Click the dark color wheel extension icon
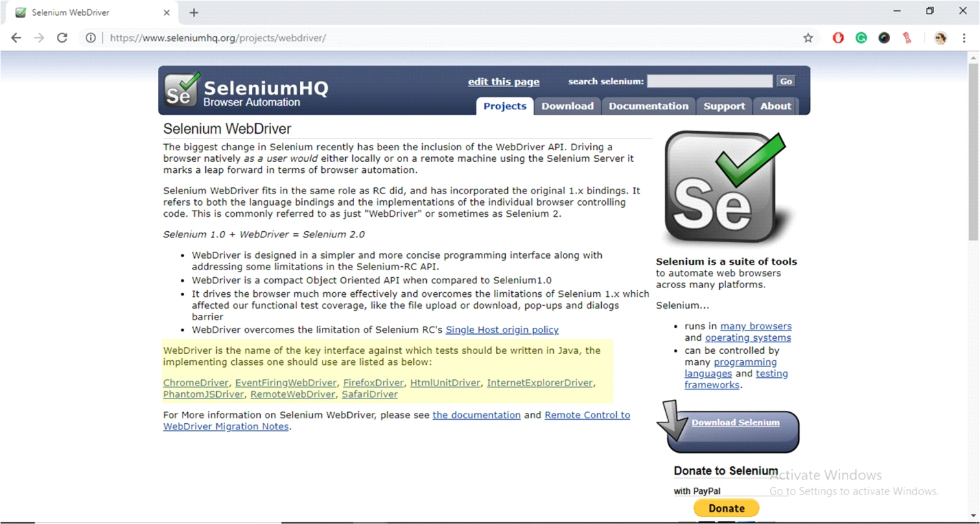 [884, 38]
